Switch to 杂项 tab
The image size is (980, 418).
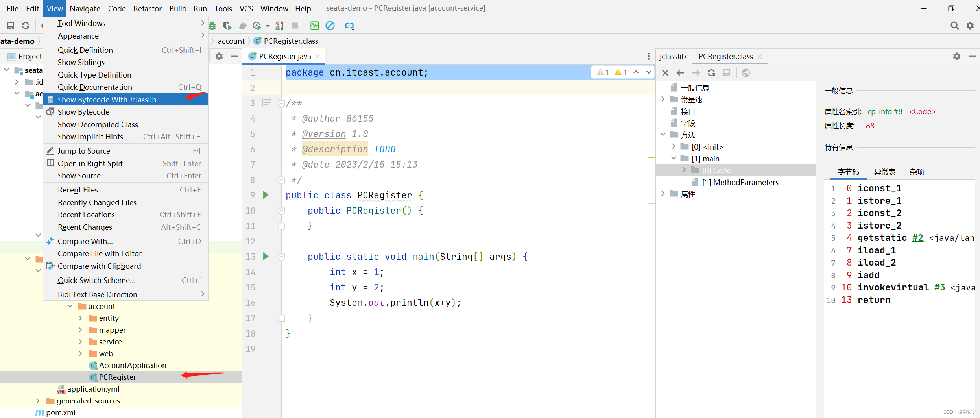coord(917,172)
